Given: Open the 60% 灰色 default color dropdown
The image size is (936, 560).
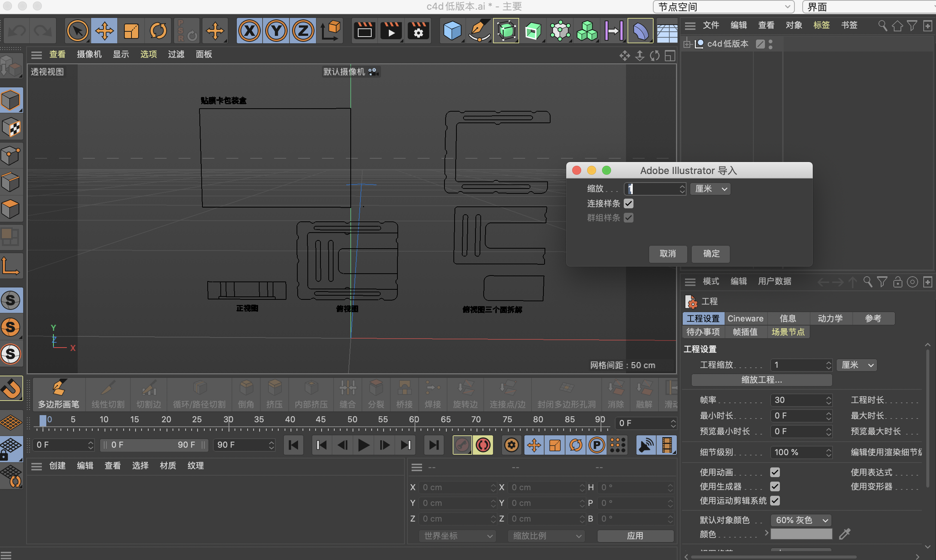Looking at the screenshot, I should click(x=801, y=520).
